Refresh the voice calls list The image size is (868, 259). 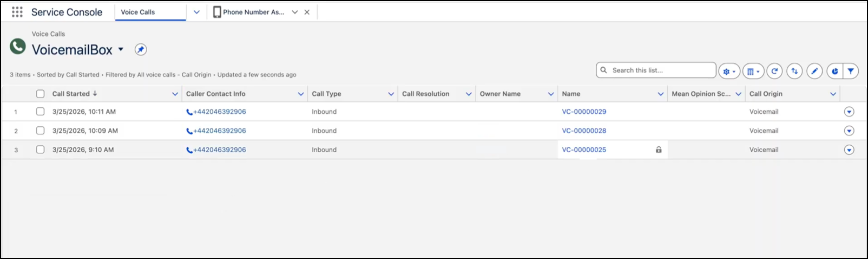point(775,71)
